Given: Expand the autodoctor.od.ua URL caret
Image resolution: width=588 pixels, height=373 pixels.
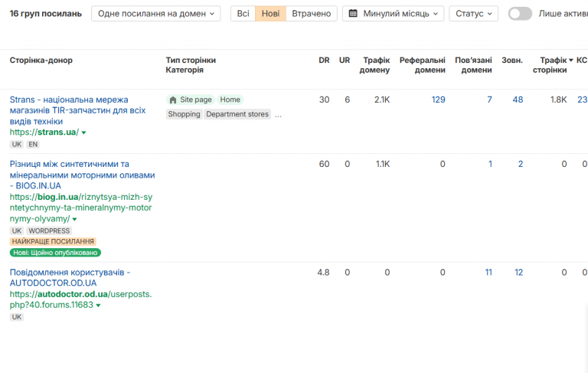Looking at the screenshot, I should click(x=99, y=305).
